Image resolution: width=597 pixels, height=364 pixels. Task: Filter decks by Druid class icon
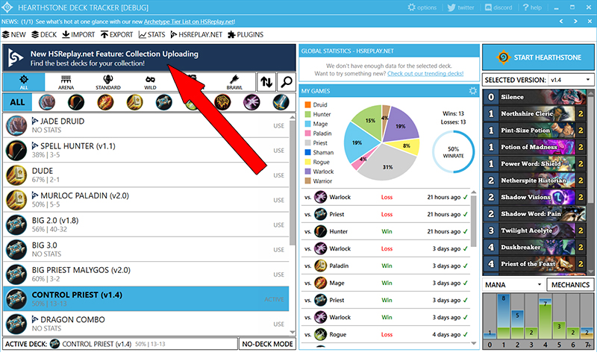47,102
